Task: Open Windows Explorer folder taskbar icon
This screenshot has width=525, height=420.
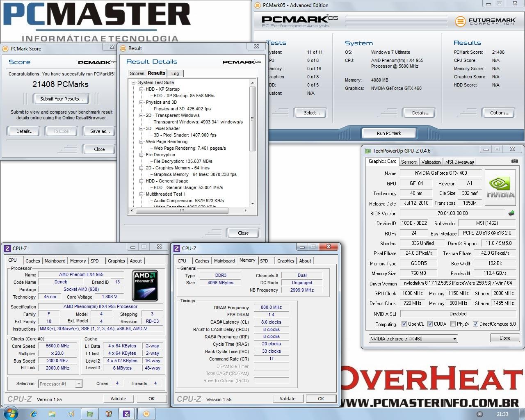Action: tap(52, 414)
